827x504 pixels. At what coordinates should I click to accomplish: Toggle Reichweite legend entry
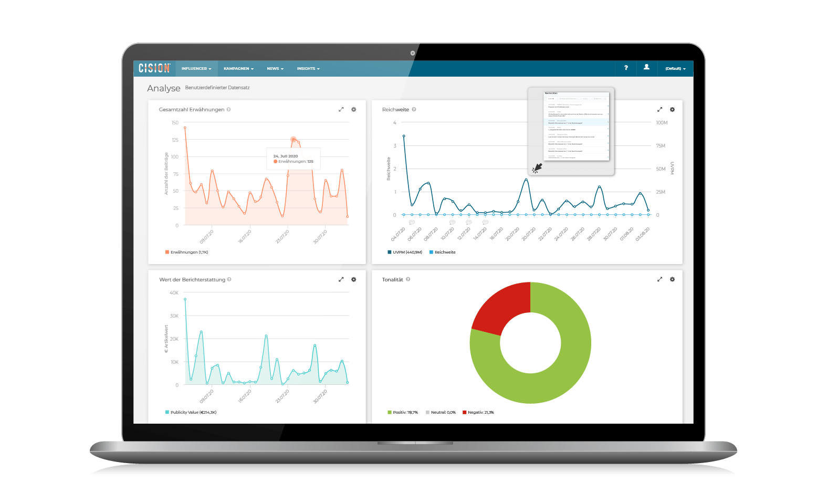coord(442,252)
